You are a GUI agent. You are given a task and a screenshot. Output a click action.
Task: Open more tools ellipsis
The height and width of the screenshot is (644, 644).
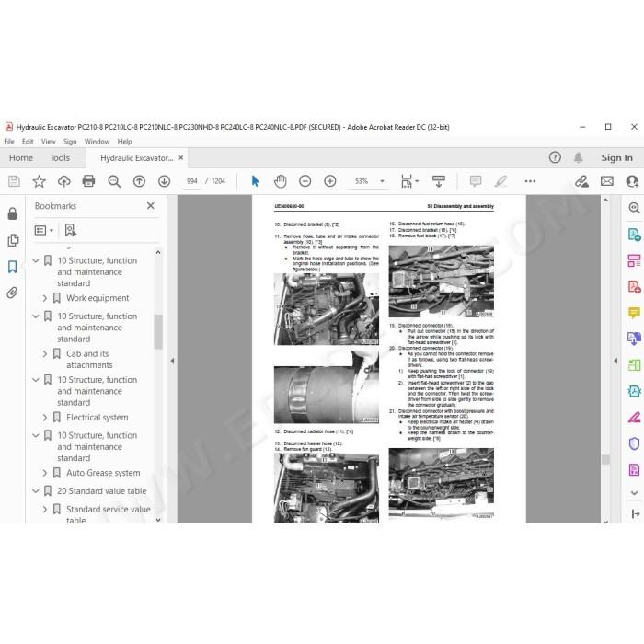[x=530, y=181]
